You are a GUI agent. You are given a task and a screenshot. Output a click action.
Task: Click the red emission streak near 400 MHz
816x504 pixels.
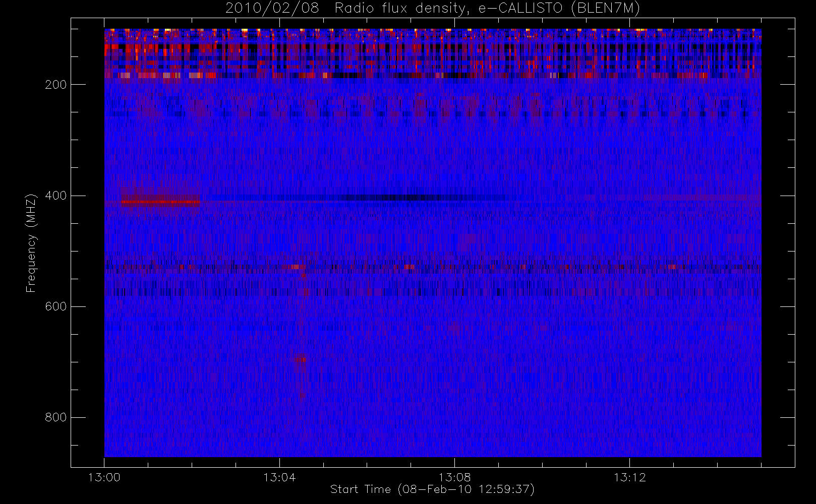point(160,202)
